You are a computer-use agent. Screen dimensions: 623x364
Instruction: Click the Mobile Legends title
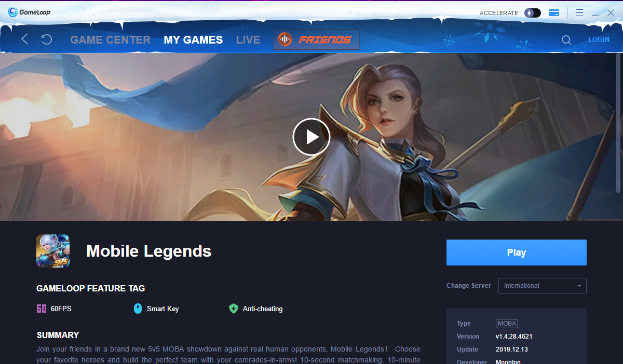(x=149, y=251)
